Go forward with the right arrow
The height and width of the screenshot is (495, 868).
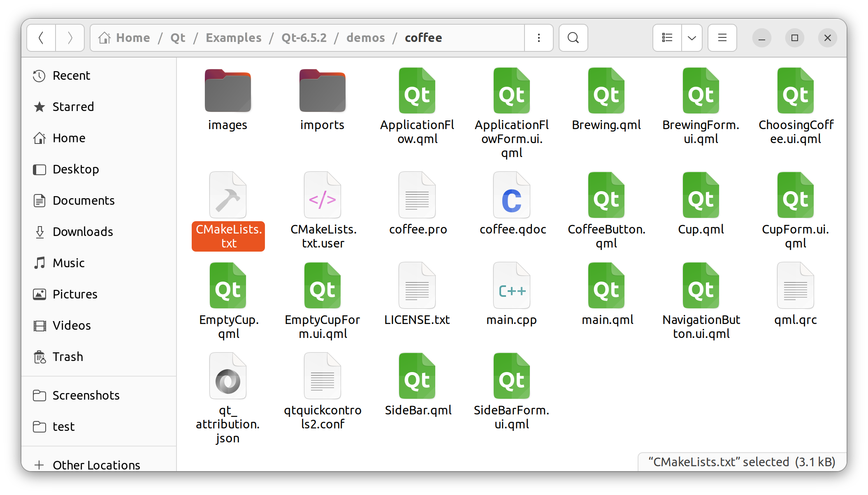coord(70,38)
